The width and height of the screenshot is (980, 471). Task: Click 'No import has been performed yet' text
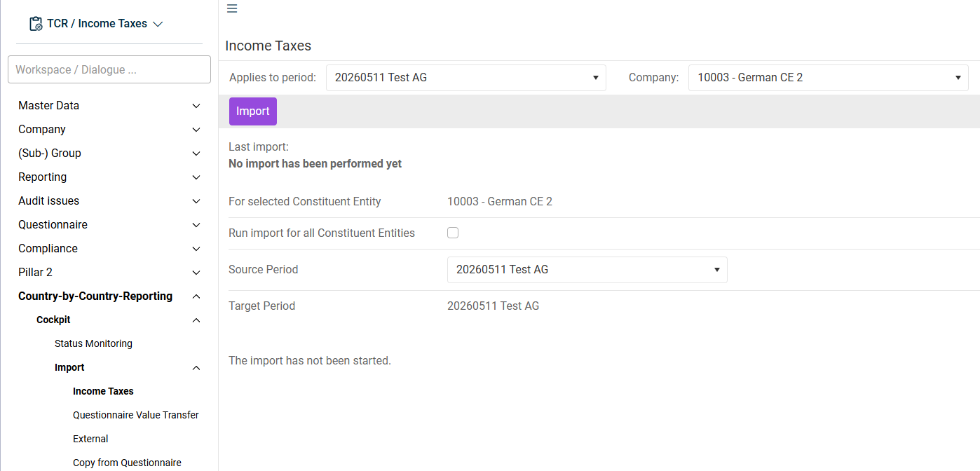click(315, 164)
